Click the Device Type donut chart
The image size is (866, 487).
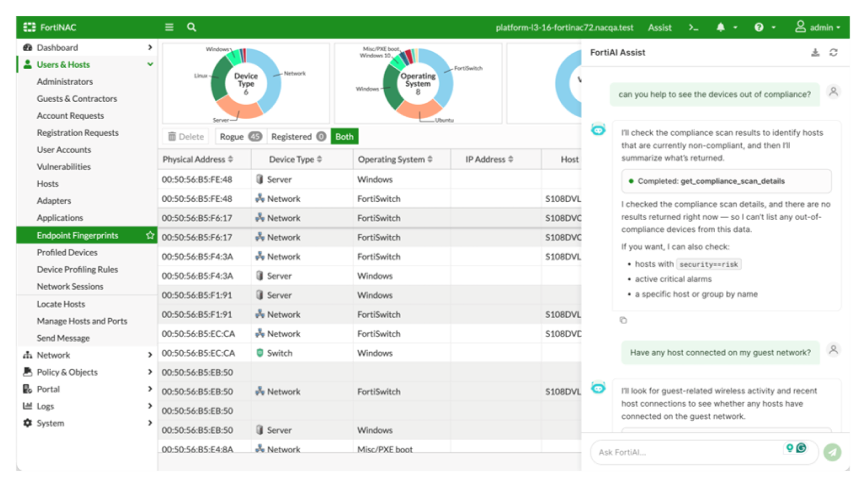point(246,83)
